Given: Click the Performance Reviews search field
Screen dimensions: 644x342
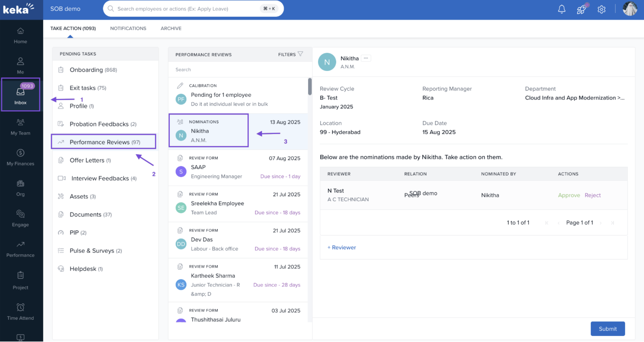Looking at the screenshot, I should tap(240, 70).
